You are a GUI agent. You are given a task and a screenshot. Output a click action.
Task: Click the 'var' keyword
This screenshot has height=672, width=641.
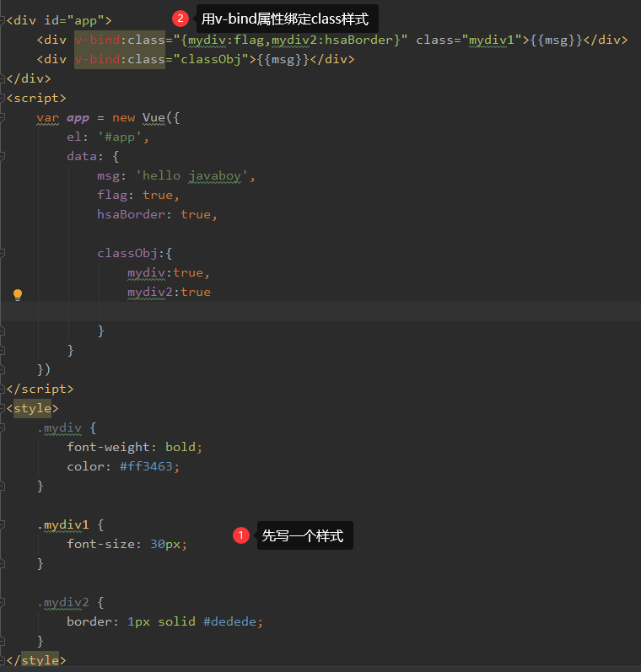click(x=47, y=118)
